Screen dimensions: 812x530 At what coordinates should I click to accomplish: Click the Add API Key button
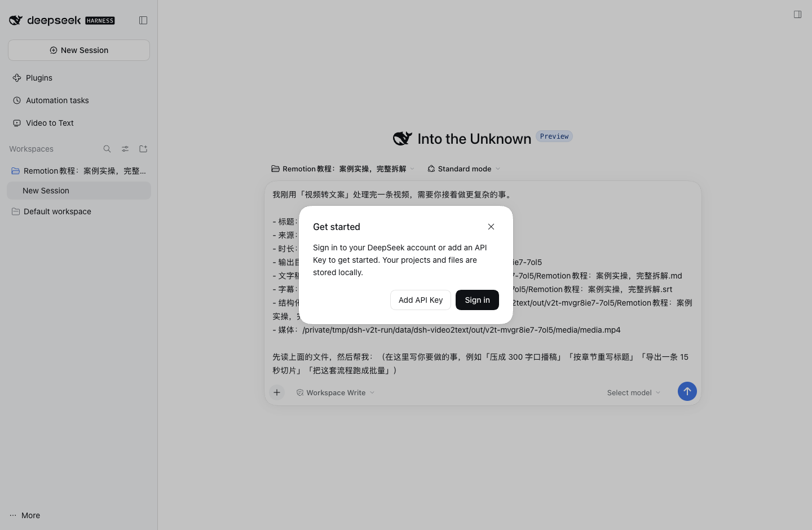421,300
